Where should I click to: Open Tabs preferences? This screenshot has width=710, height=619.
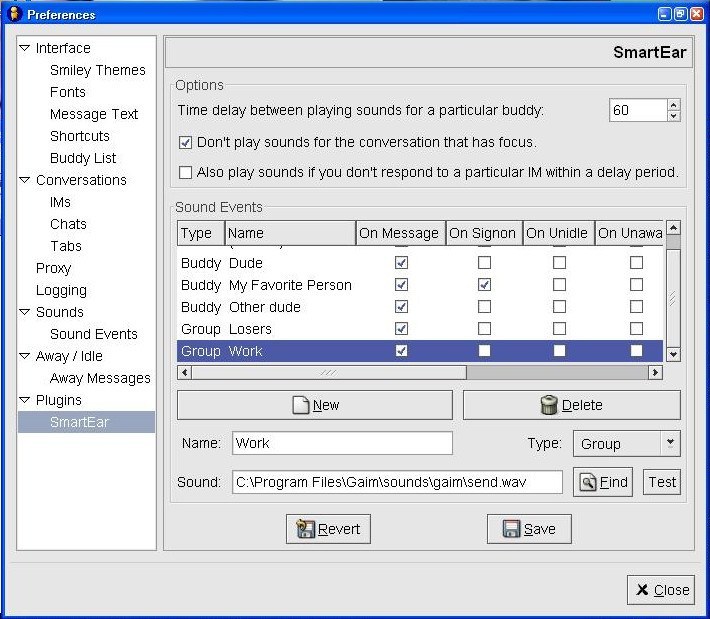[66, 246]
